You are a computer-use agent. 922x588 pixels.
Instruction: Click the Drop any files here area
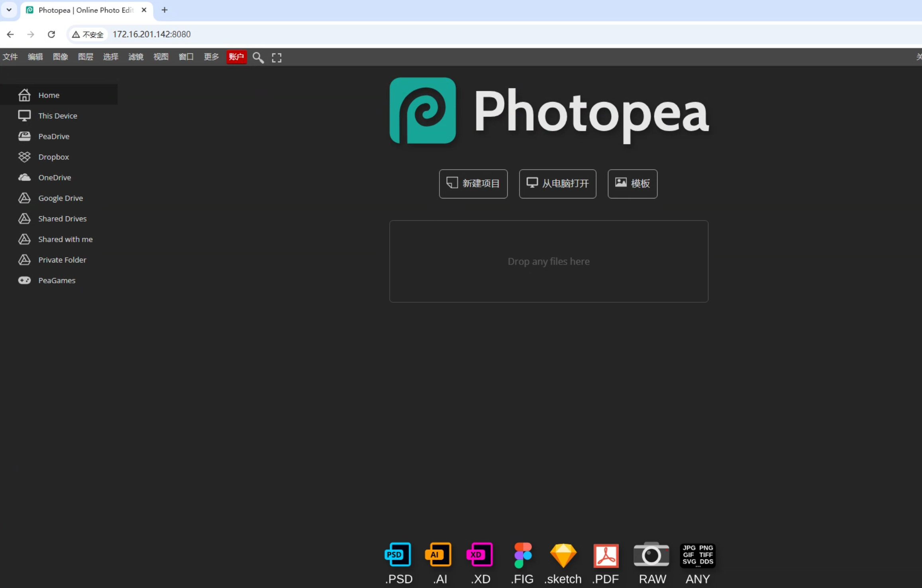point(549,261)
